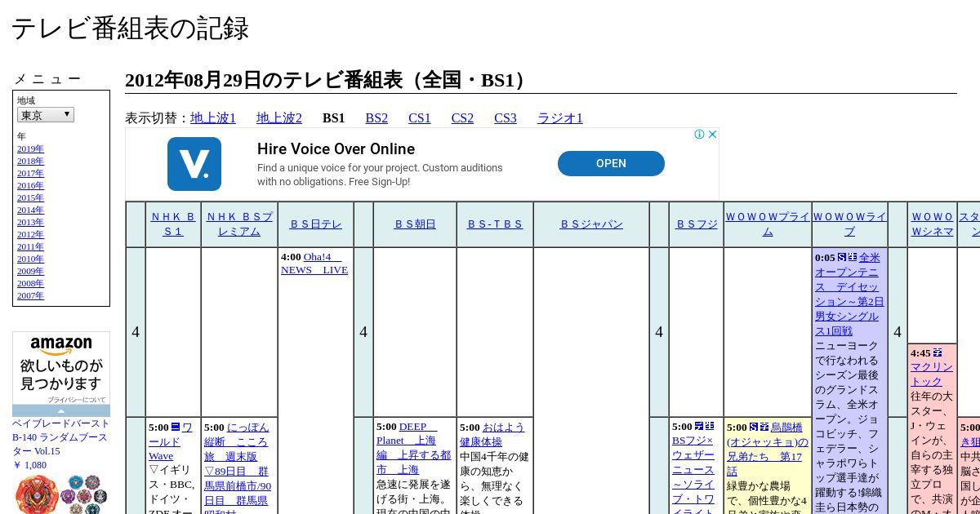
Task: Open the 地域 region dropdown showing 東京
Action: [46, 115]
